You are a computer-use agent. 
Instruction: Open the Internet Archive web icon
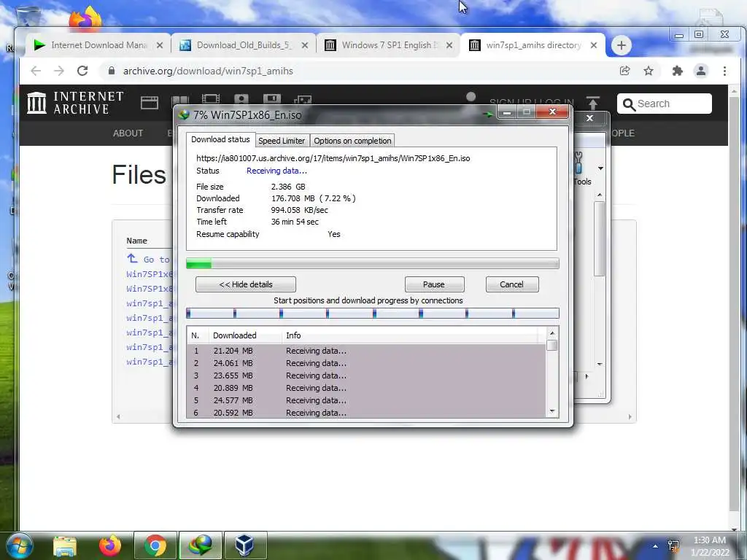click(x=149, y=103)
